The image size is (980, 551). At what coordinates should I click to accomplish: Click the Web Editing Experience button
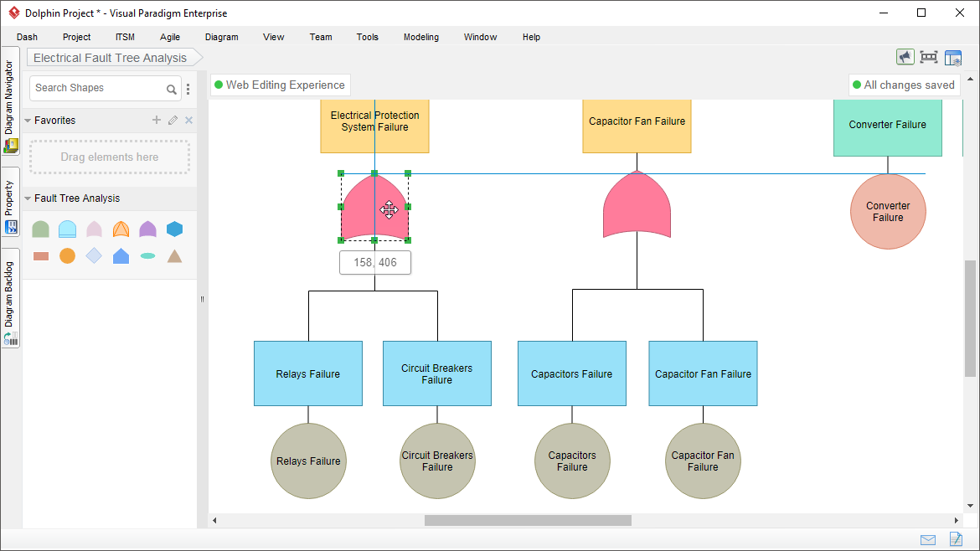280,85
